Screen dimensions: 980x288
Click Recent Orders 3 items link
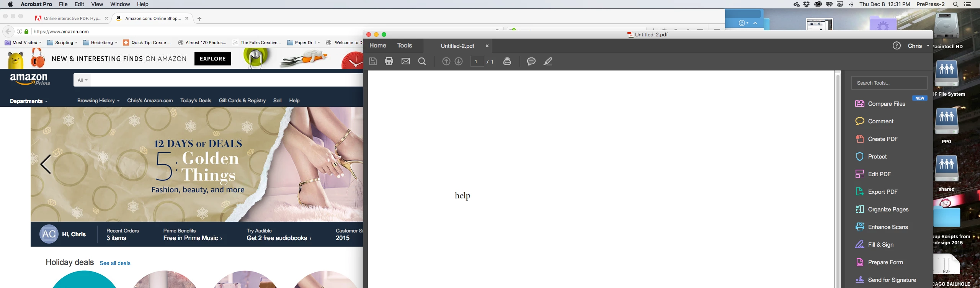pos(122,234)
